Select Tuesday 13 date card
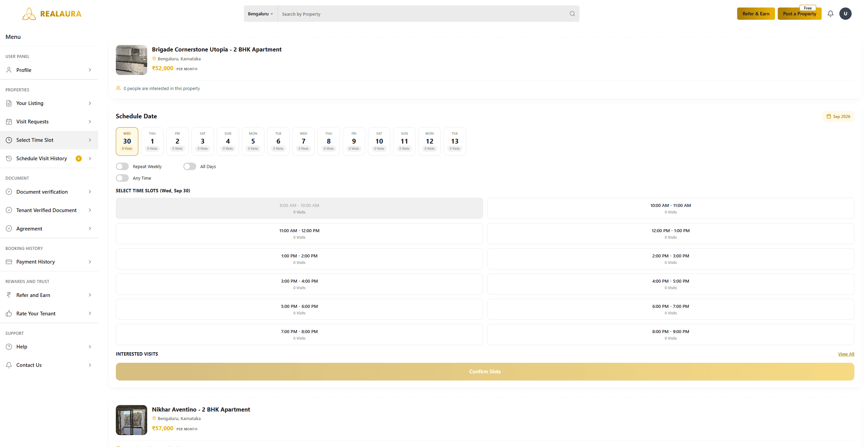The image size is (868, 447). [x=455, y=141]
